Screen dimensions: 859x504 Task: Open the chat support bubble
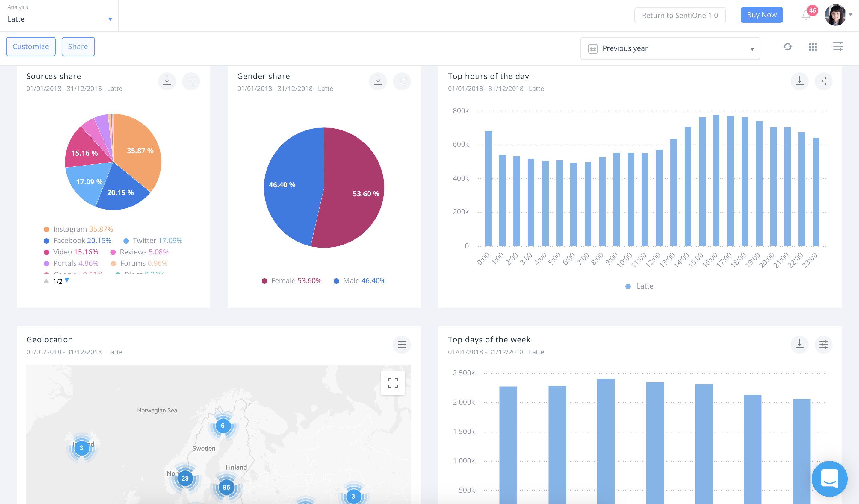coord(830,479)
